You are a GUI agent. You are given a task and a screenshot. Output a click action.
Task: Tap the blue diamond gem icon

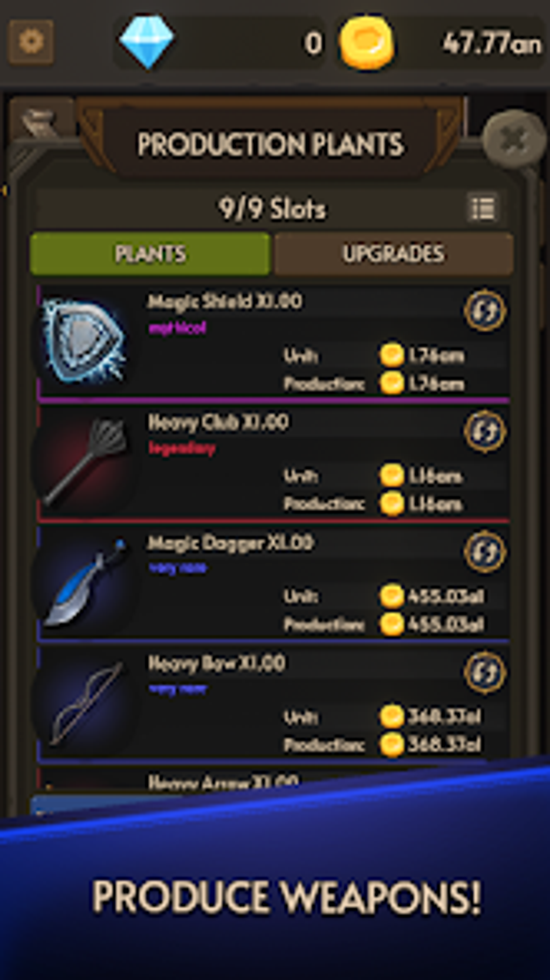coord(147,42)
